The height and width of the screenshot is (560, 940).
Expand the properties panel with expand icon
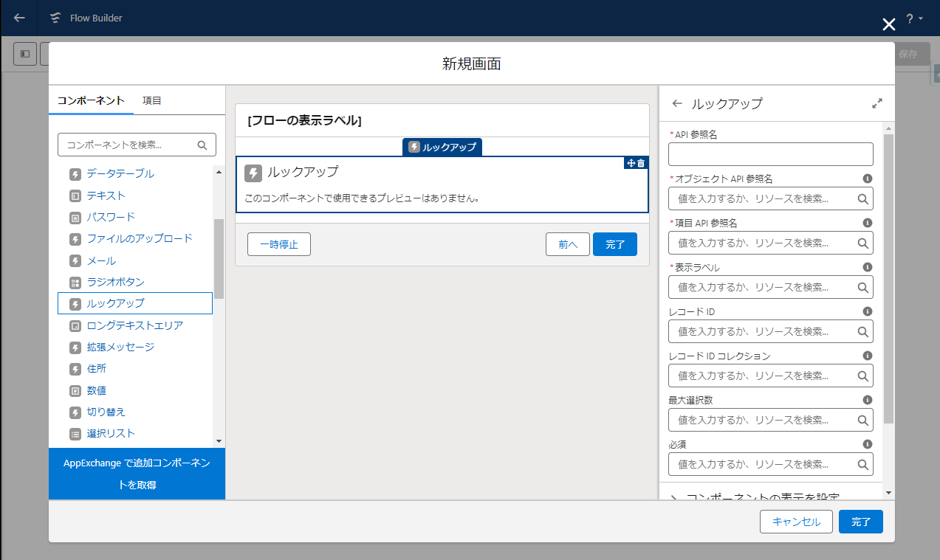(x=877, y=104)
